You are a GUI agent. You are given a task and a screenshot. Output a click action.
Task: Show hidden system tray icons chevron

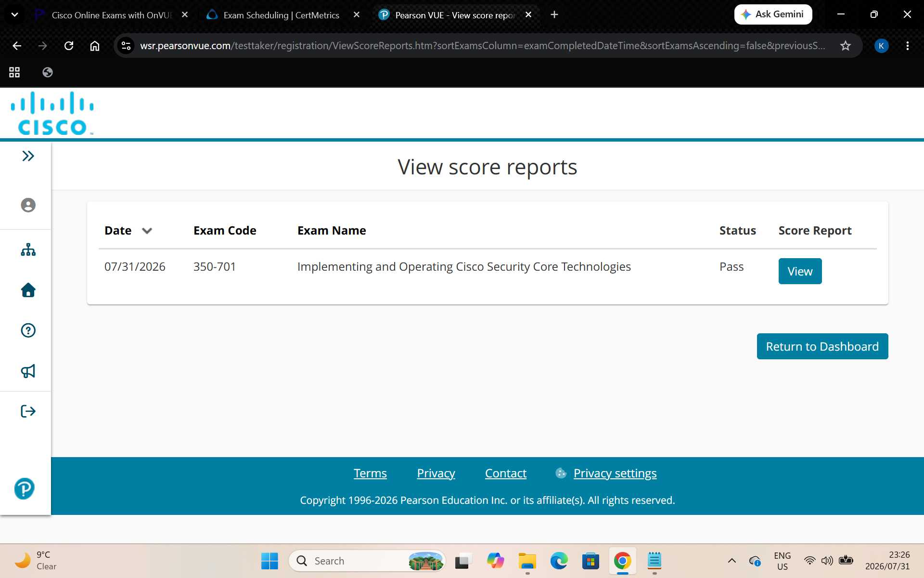click(731, 560)
